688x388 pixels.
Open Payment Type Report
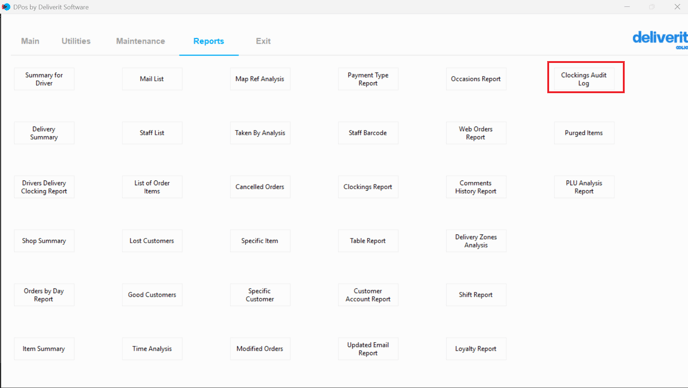point(368,79)
